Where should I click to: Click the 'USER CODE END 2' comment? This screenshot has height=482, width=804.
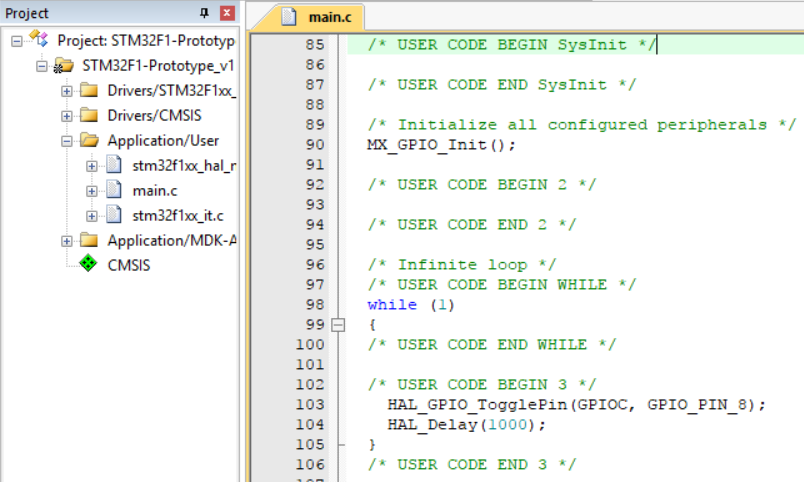pyautogui.click(x=472, y=225)
